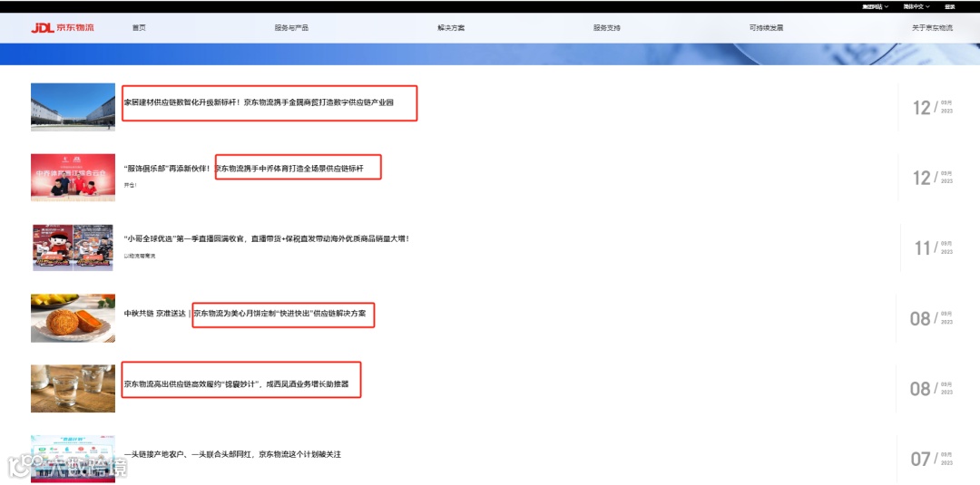Open the 中秋共链 京准送达 article
This screenshot has width=980, height=485.
coord(245,314)
